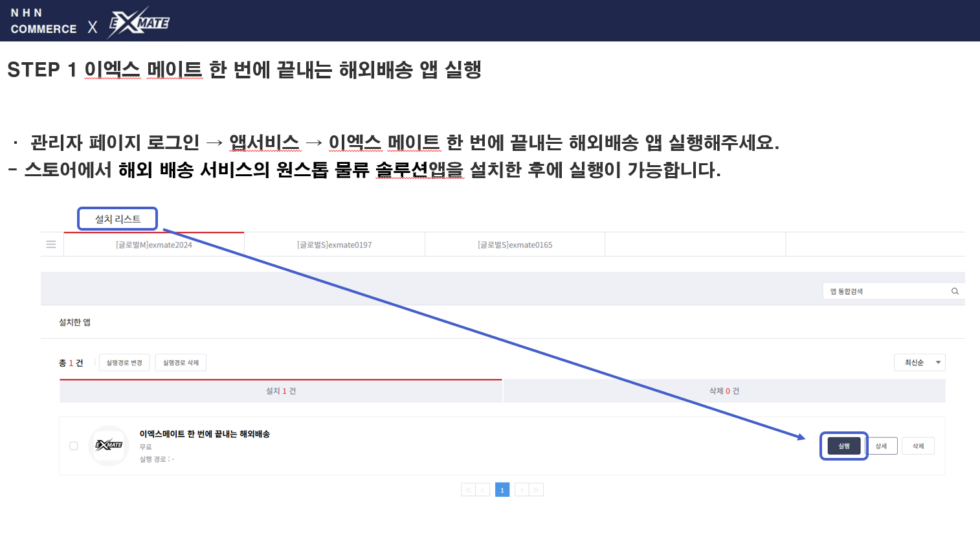
Task: Click the app title 이엑스메이트 한 번에 끝내는 해외배송
Action: pyautogui.click(x=205, y=434)
